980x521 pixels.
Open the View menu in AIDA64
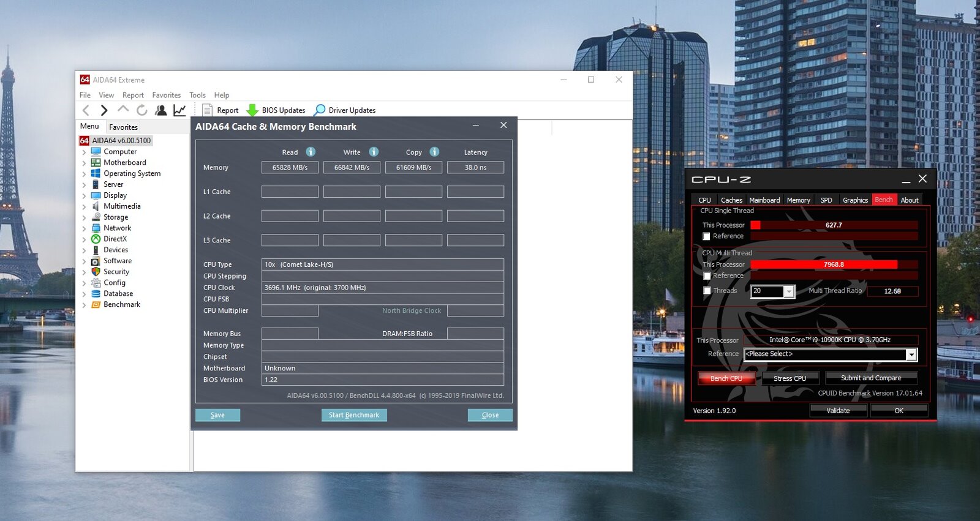[x=107, y=95]
